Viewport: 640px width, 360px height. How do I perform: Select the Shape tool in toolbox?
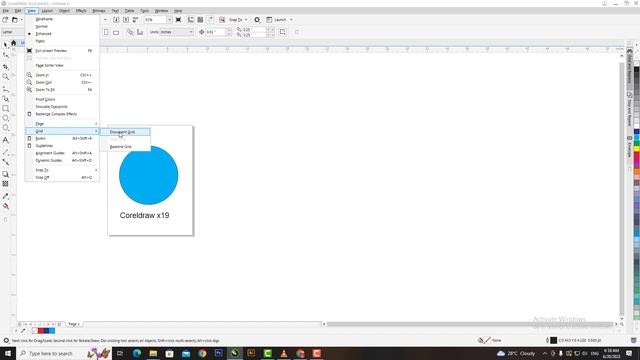coord(6,55)
